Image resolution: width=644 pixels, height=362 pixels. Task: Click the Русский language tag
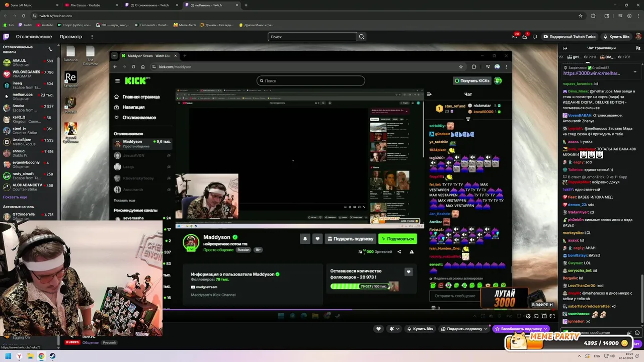(x=109, y=342)
